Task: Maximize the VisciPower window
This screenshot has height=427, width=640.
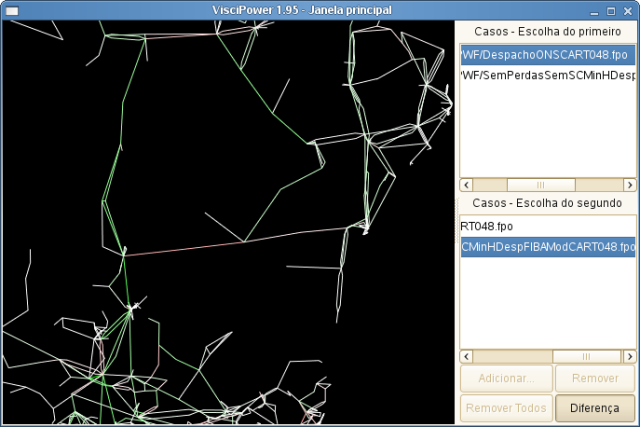Action: (611, 11)
